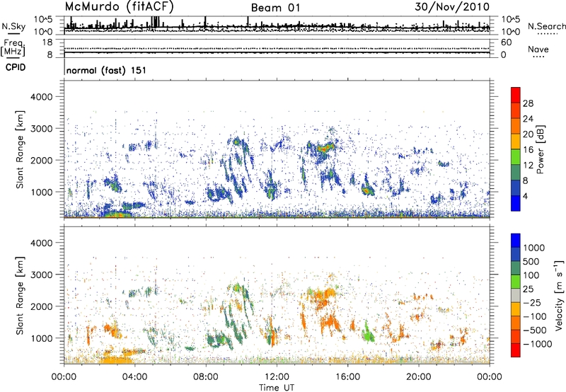Click the '18' frequency tick label
566x392 pixels.
(x=47, y=42)
